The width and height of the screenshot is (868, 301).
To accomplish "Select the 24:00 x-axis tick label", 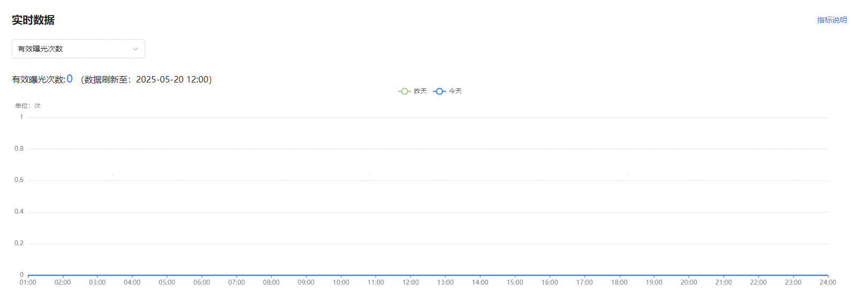I will click(828, 282).
